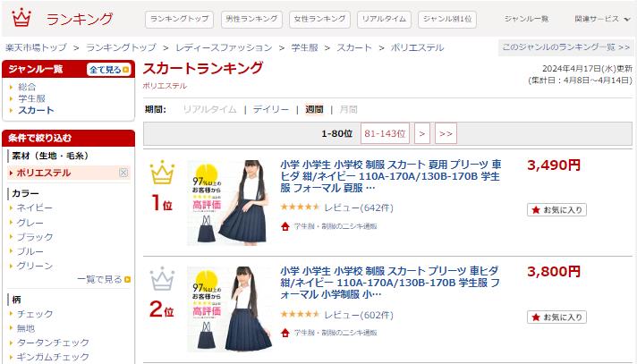Screen dimensions: 637x364
Task: Filter by チェック pattern
Action: click(x=35, y=314)
